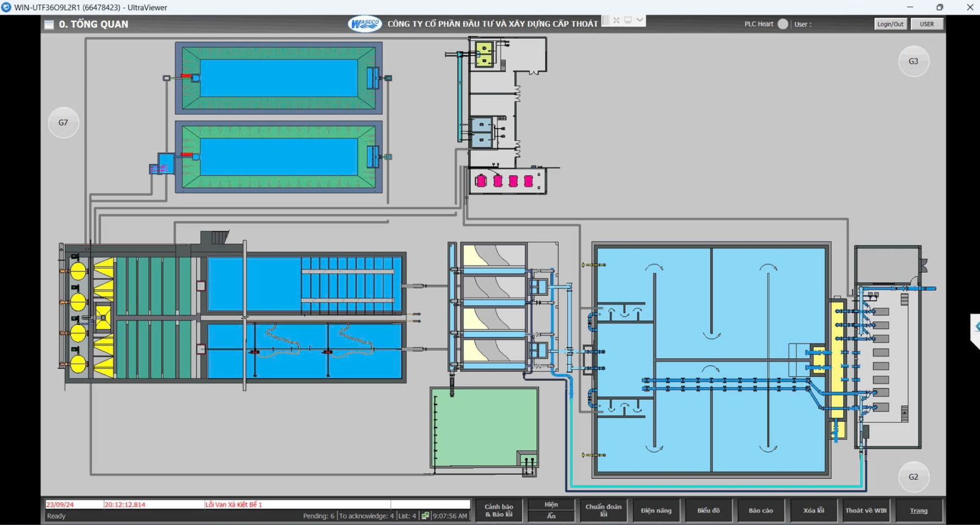Click the red valve on upper settling tank
The width and height of the screenshot is (980, 525).
pos(186,76)
